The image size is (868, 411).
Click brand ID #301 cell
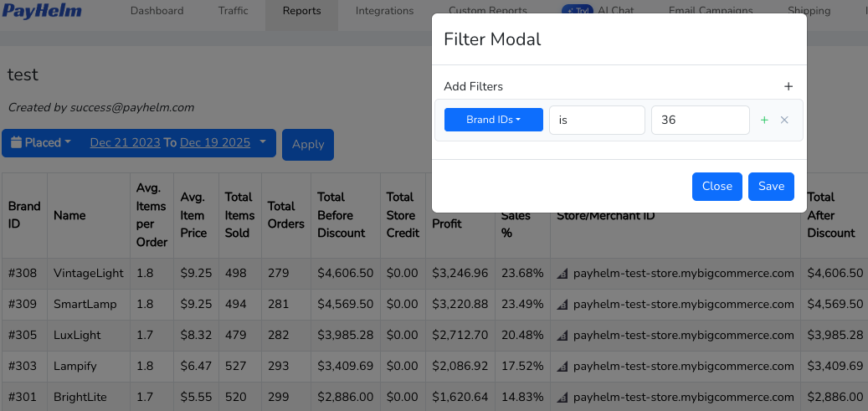tap(23, 397)
